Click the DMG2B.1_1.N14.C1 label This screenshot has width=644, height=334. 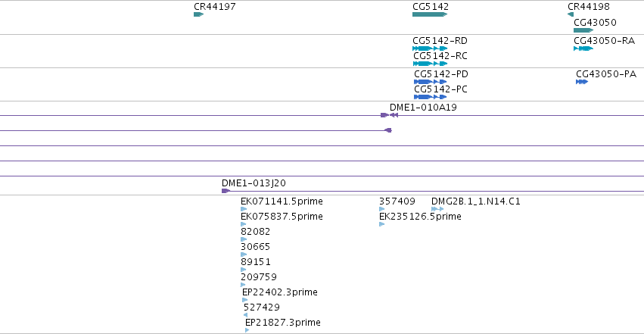tap(476, 201)
